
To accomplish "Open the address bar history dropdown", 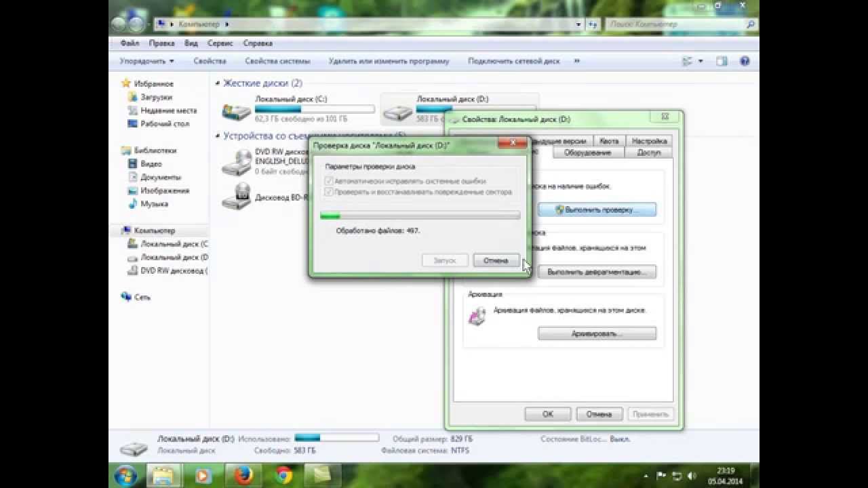I will coord(578,24).
